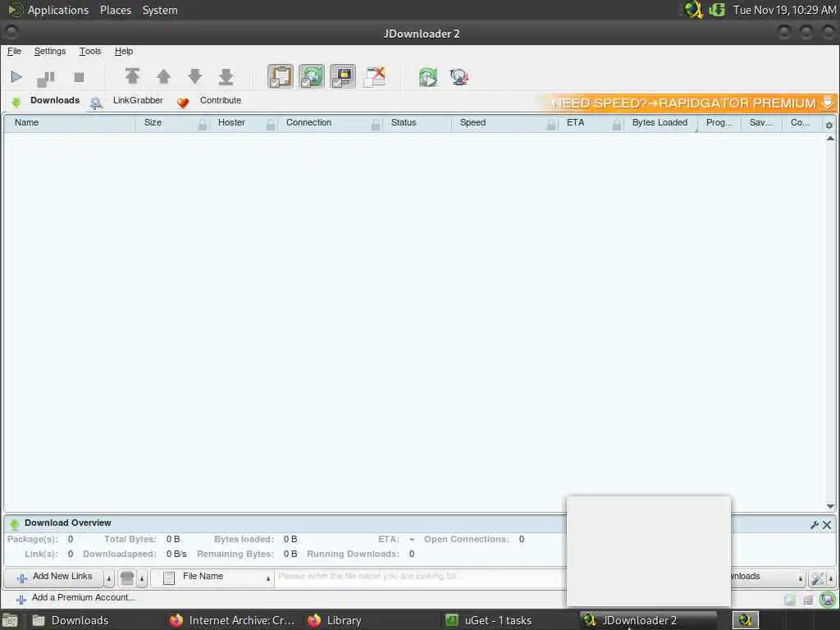Toggle lock on the Connection column
The image size is (840, 630).
pos(376,125)
